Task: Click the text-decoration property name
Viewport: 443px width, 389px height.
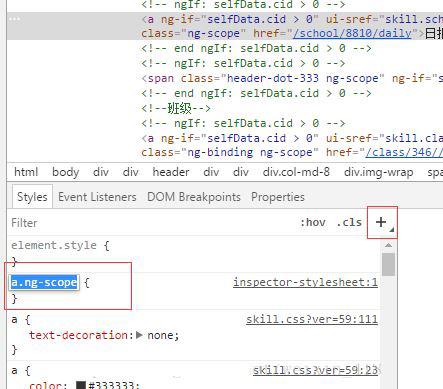Action: pyautogui.click(x=78, y=335)
